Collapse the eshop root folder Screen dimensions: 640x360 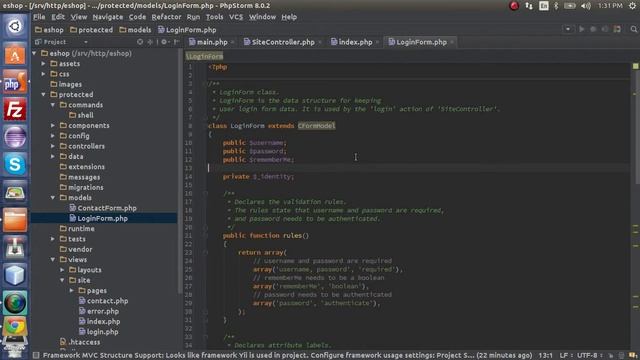(34, 53)
